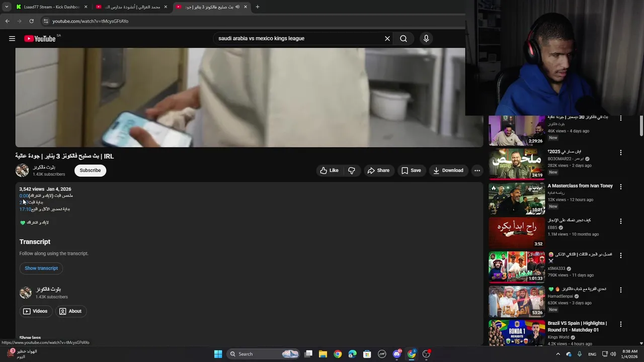
Task: Open options for Ivan Toney video
Action: tap(620, 187)
